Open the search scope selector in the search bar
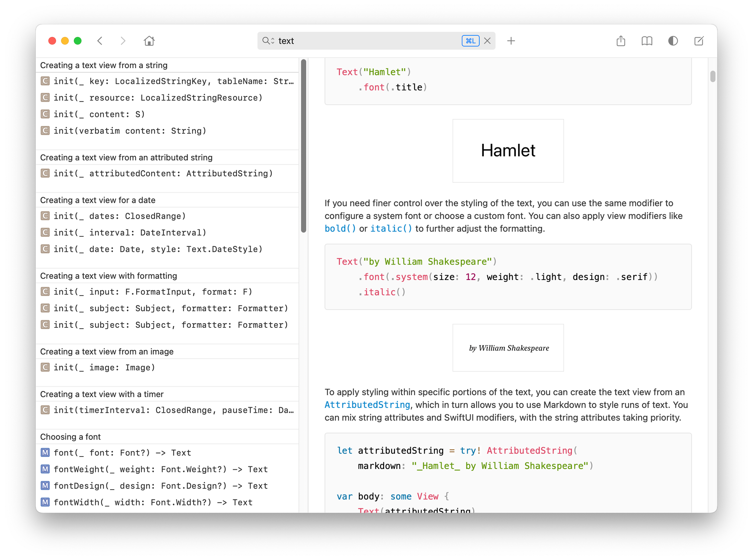 pyautogui.click(x=267, y=41)
